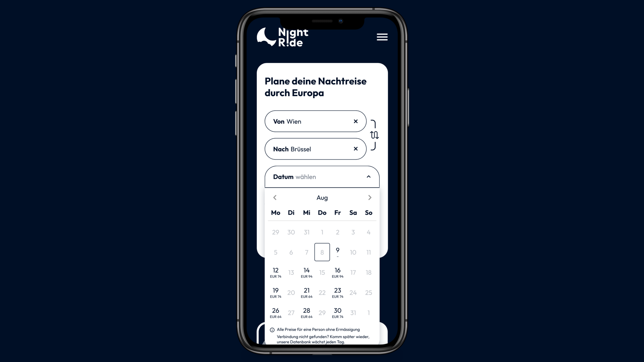Select August 28 date EUR 64
644x362 pixels.
(307, 312)
